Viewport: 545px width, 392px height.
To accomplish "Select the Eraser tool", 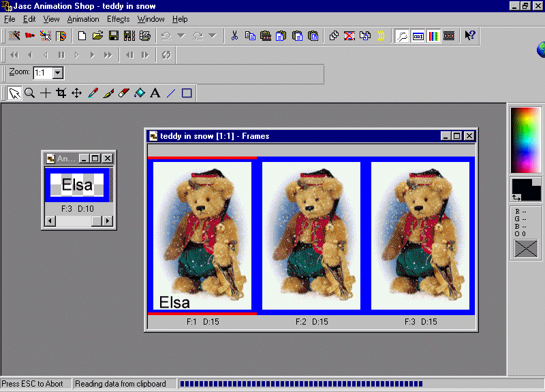I will tap(123, 93).
